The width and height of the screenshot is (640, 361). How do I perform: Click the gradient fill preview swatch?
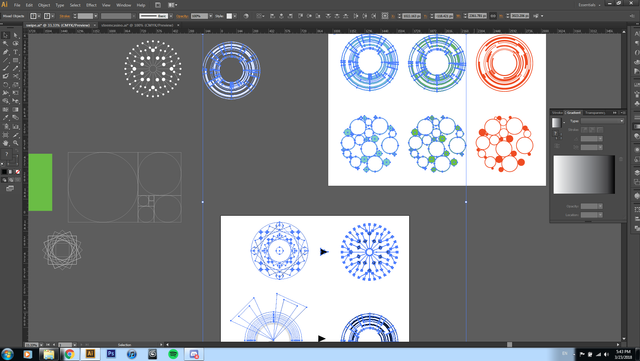coord(556,123)
